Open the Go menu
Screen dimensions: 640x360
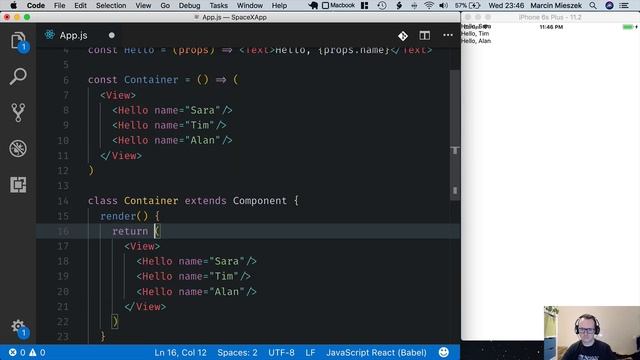pos(165,6)
